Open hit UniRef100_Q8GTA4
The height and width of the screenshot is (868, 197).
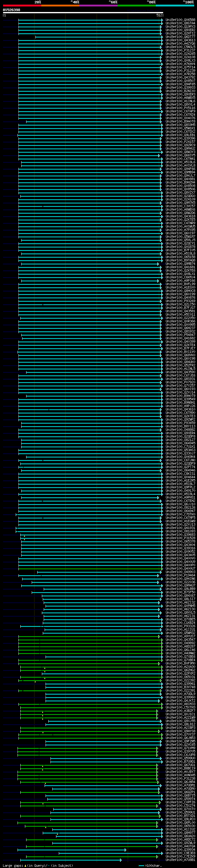pyautogui.click(x=180, y=23)
